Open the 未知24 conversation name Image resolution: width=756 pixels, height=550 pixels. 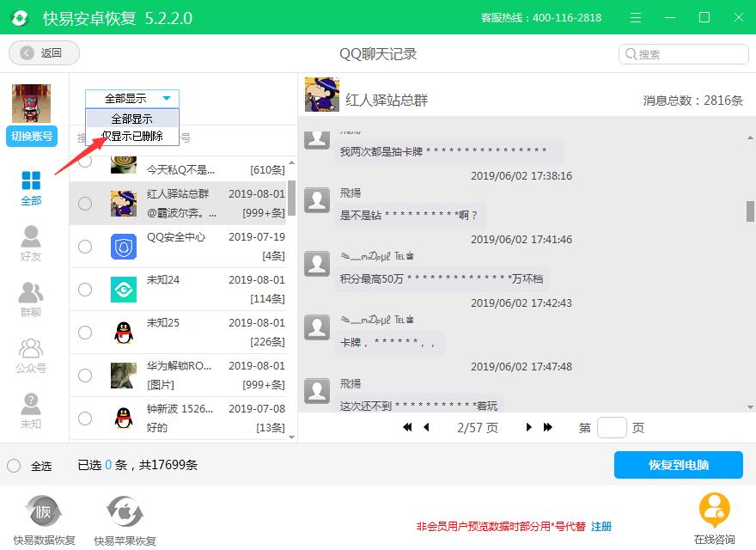click(x=163, y=280)
